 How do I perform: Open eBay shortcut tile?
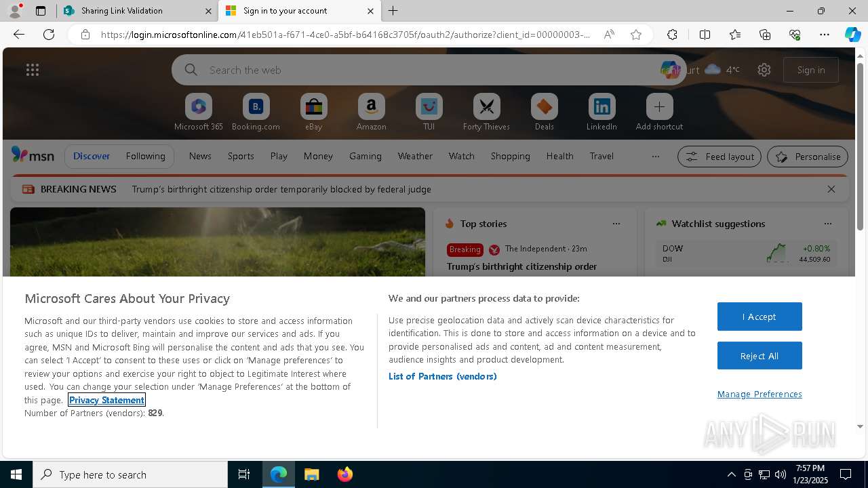[x=313, y=113]
